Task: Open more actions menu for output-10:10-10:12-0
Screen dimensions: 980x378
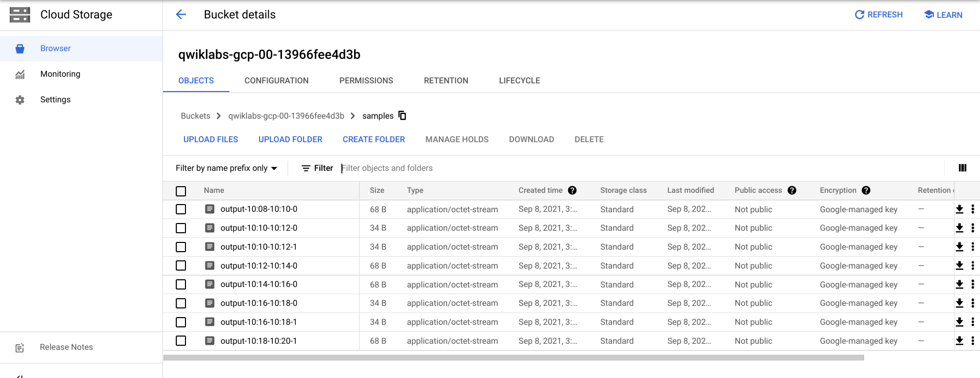Action: coord(973,228)
